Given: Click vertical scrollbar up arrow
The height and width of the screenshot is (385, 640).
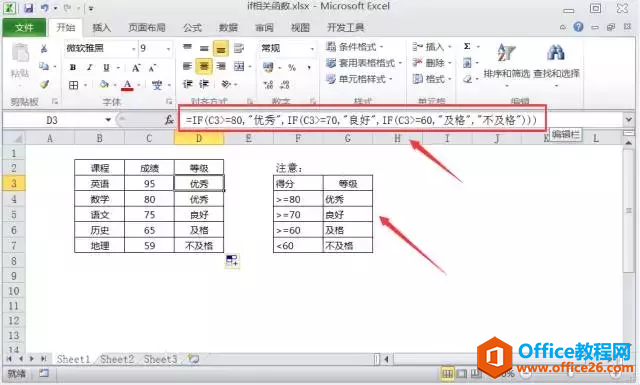Looking at the screenshot, I should pyautogui.click(x=629, y=143).
